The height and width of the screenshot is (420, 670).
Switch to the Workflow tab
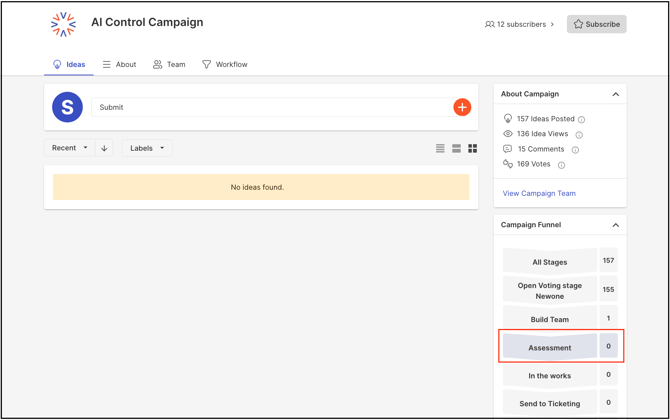(225, 64)
